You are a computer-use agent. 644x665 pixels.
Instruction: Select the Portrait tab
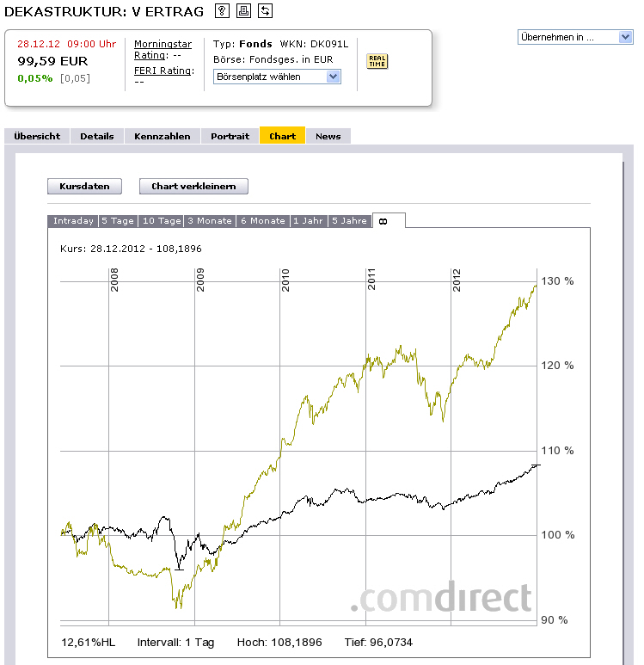click(x=230, y=136)
